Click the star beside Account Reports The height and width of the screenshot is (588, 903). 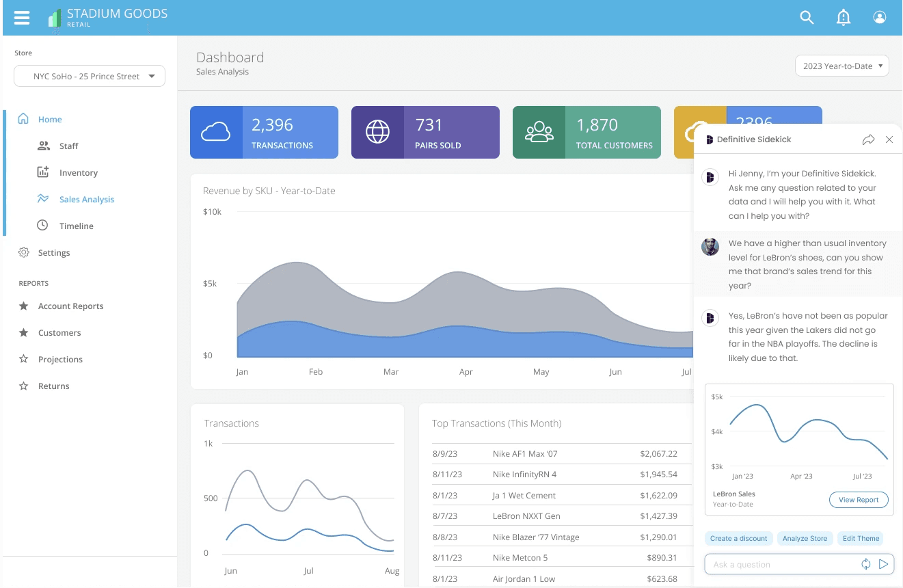point(24,306)
